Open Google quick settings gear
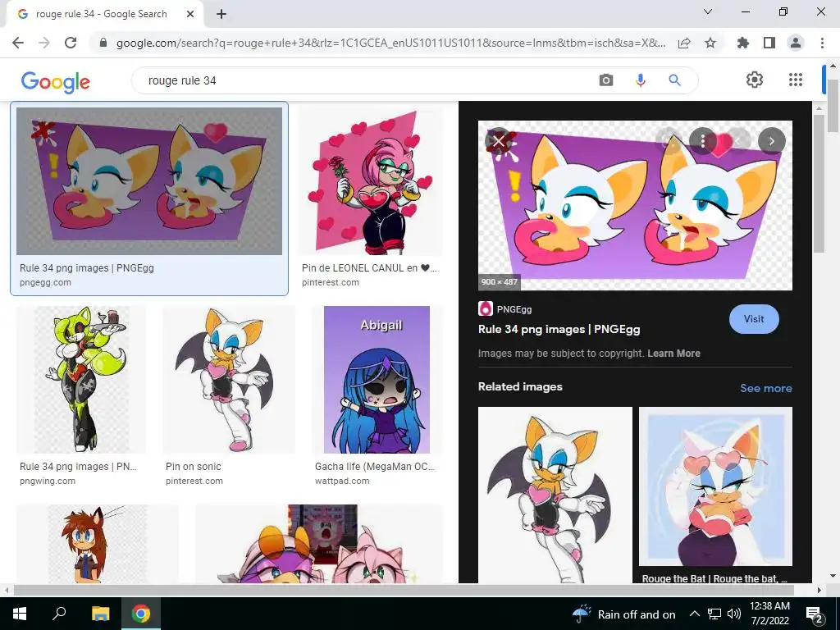This screenshot has height=630, width=840. coord(755,80)
